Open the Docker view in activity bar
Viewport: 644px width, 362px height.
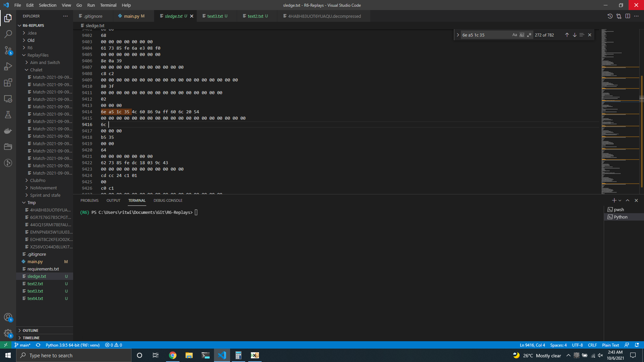8,131
